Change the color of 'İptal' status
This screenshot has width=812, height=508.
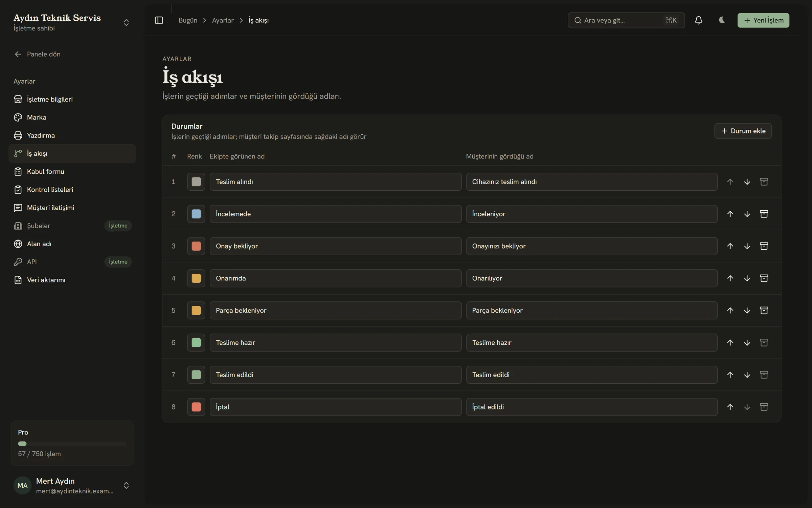[x=196, y=407]
